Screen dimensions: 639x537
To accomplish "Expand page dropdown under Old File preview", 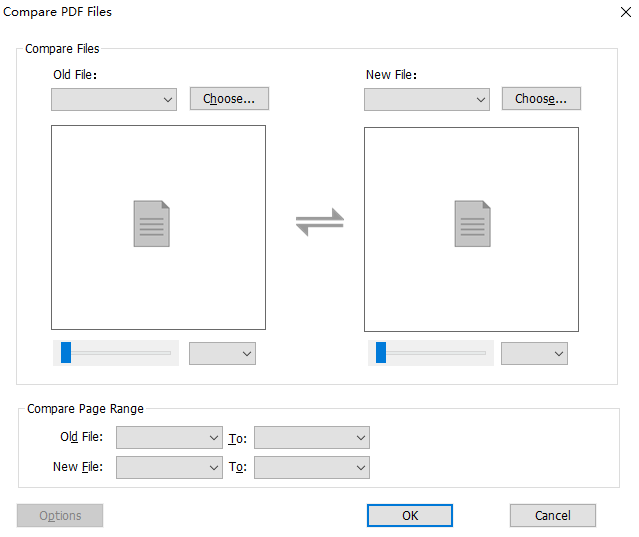I will pos(222,353).
